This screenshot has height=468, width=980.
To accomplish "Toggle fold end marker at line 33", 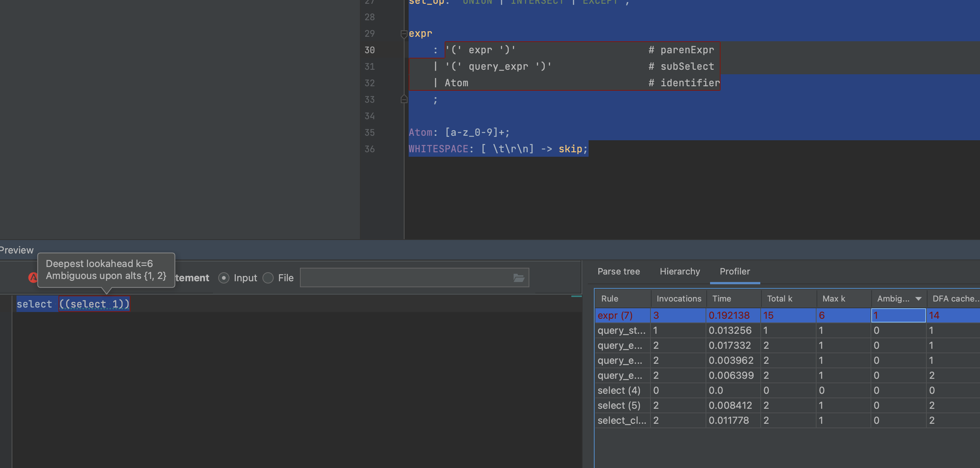I will (x=404, y=100).
